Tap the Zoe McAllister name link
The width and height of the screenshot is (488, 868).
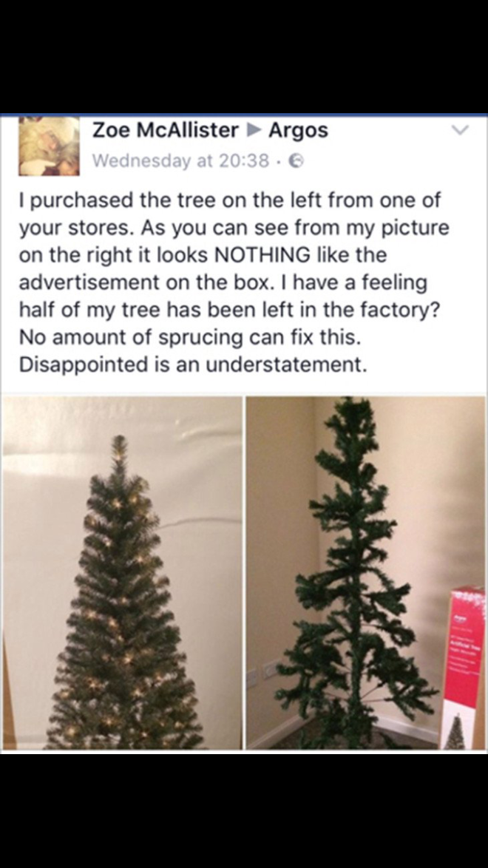point(164,130)
